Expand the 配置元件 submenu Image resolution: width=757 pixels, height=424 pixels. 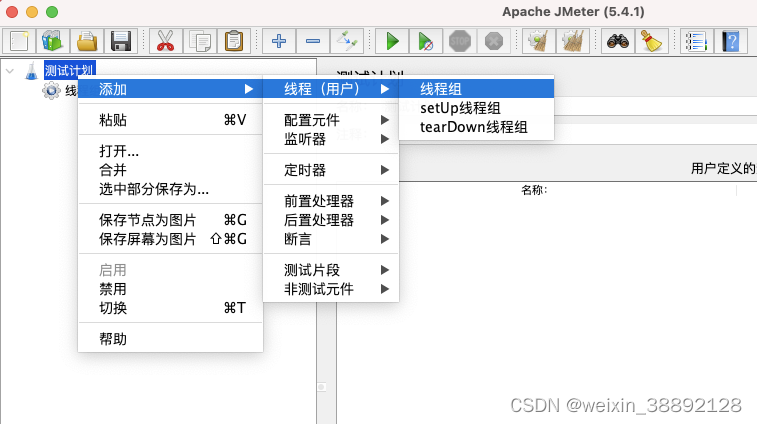point(331,120)
